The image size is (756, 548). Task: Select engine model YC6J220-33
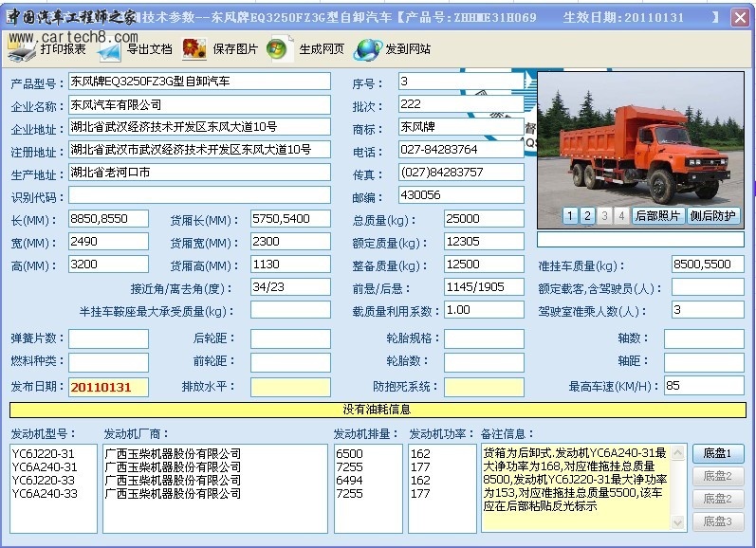(44, 481)
